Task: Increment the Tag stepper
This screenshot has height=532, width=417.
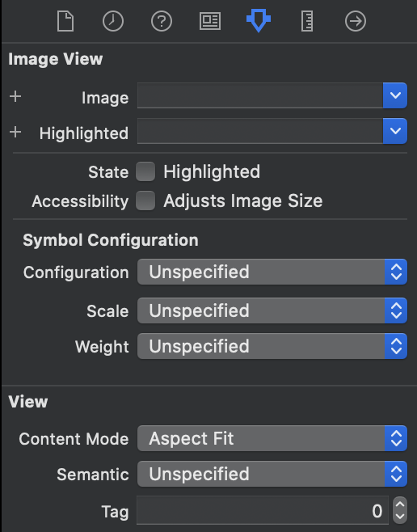Action: [400, 505]
